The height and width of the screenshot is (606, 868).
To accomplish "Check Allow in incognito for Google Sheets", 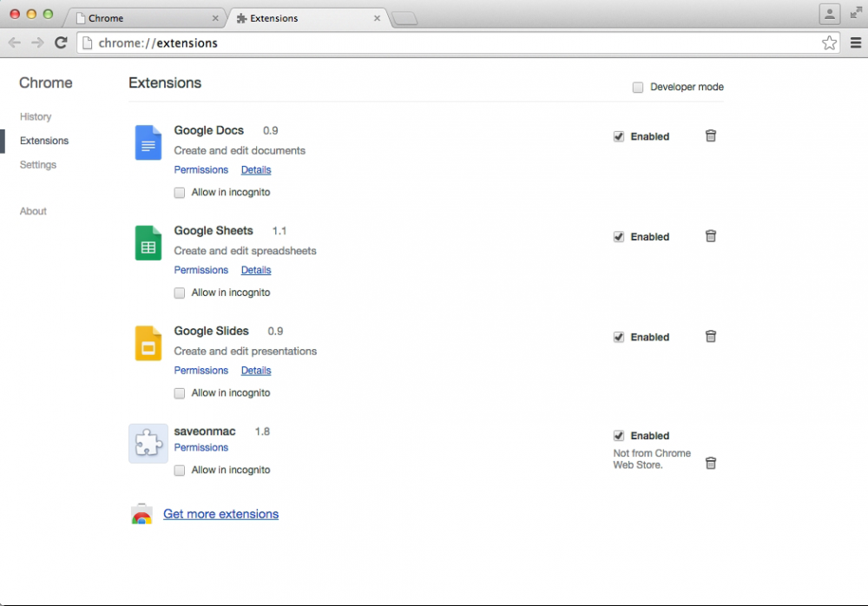I will click(180, 293).
